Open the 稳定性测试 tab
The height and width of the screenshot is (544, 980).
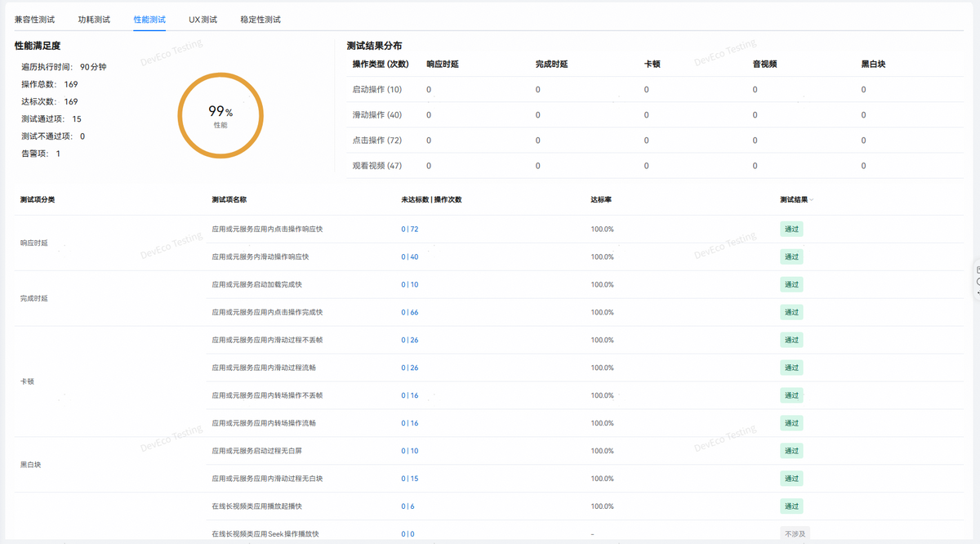coord(261,19)
